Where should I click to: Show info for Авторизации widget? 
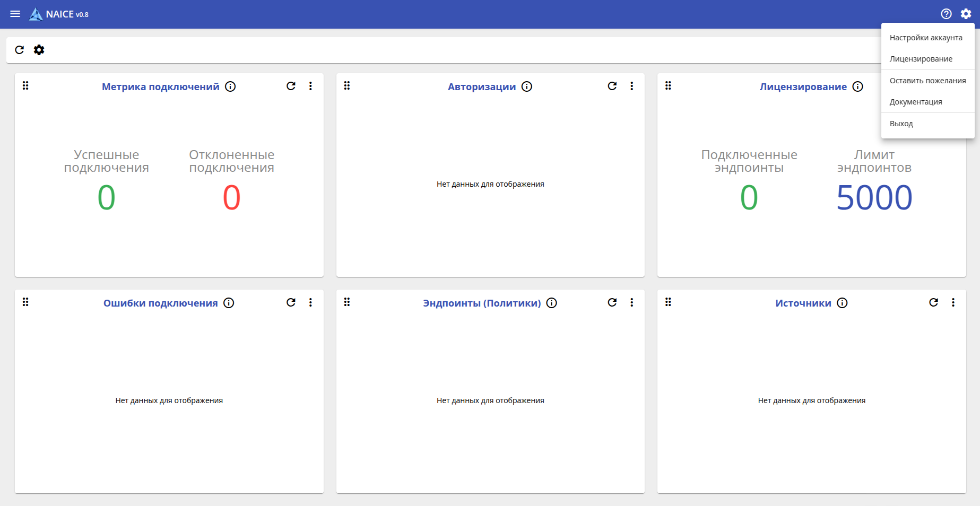[x=526, y=86]
